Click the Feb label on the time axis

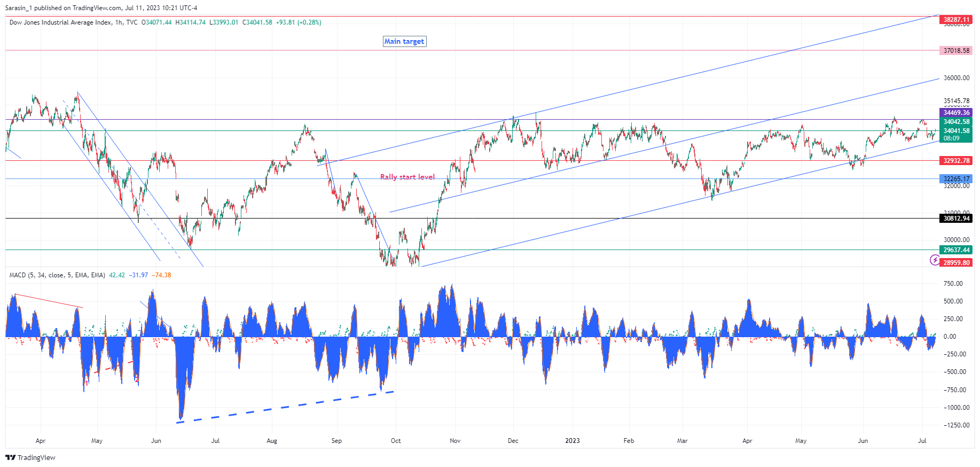[629, 441]
